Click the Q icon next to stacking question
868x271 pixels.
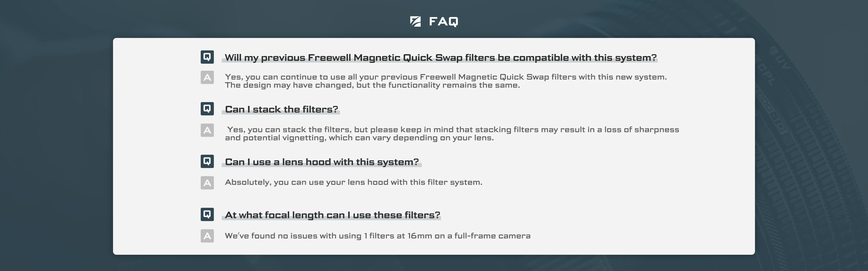pos(207,109)
